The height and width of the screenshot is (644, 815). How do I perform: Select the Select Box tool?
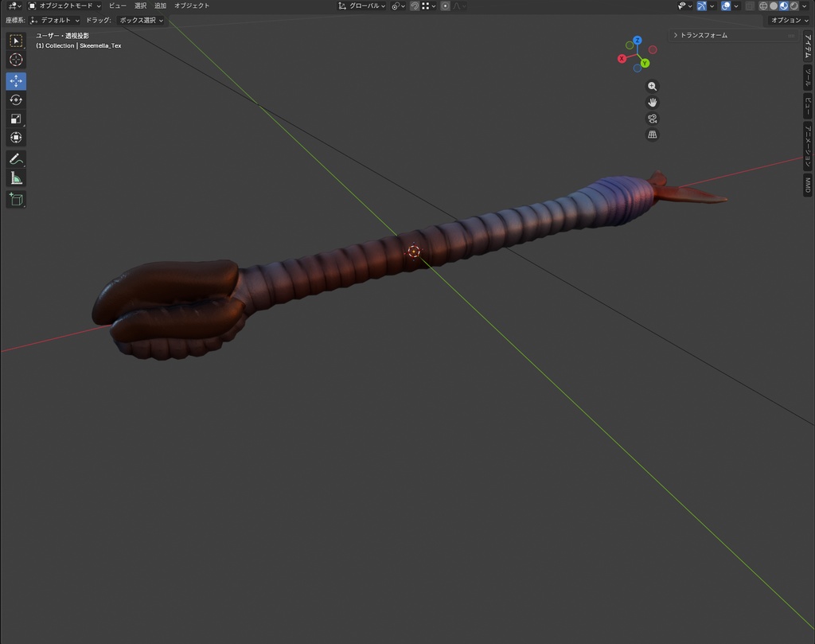point(16,41)
